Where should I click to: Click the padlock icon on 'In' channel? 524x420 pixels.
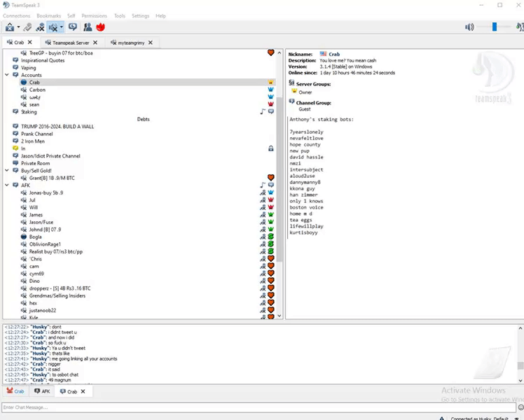pyautogui.click(x=270, y=148)
